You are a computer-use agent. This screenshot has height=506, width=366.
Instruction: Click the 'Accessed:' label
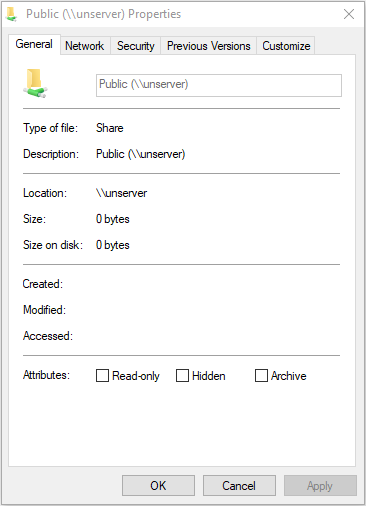click(48, 336)
